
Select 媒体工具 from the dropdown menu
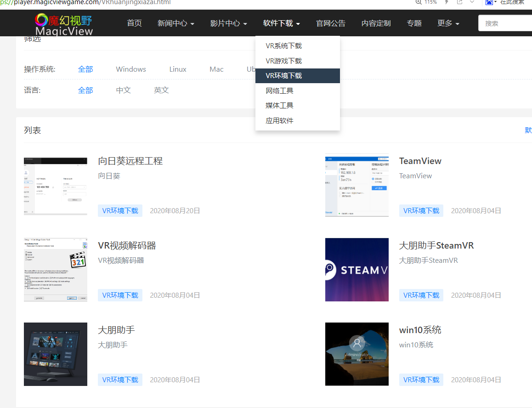pos(298,106)
